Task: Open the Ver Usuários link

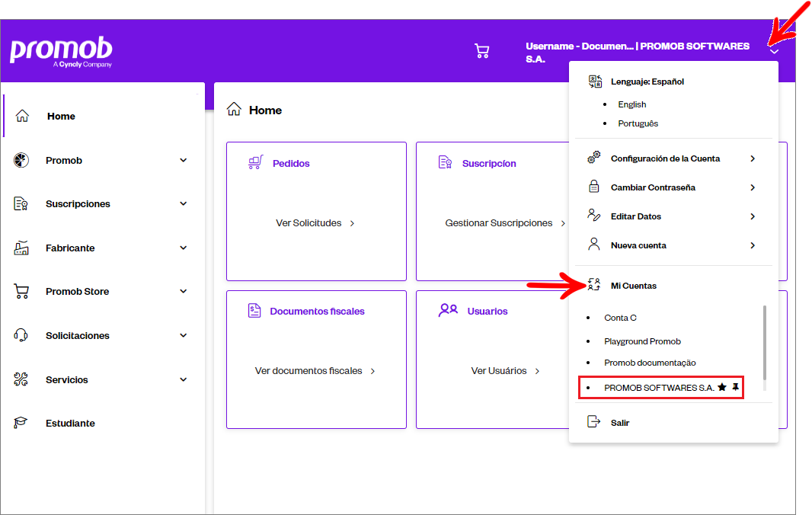Action: [505, 370]
